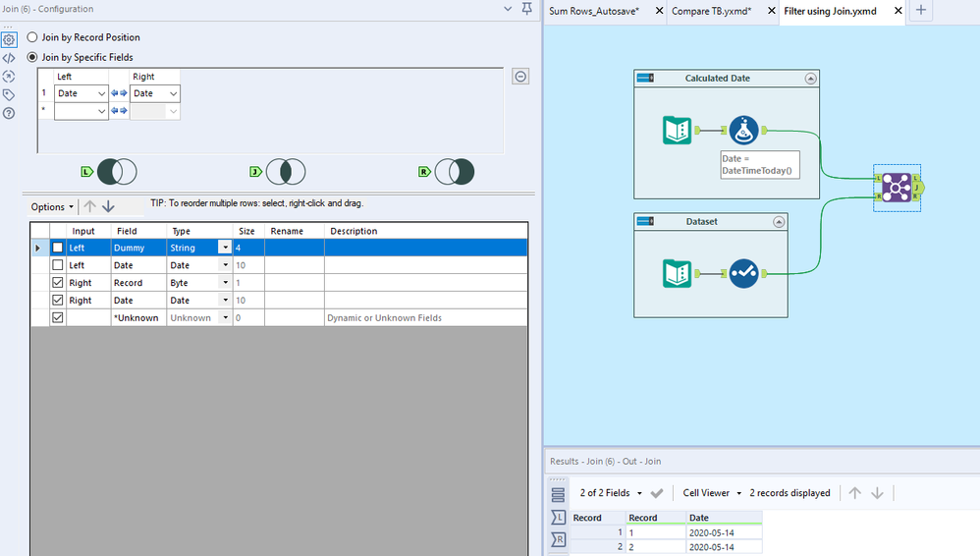
Task: Toggle Dataset container enable icon
Action: tap(645, 221)
